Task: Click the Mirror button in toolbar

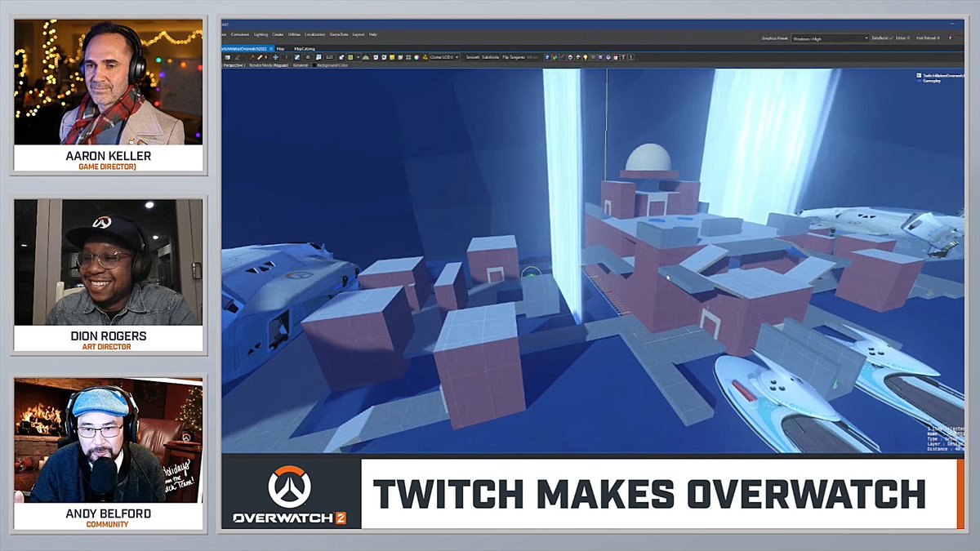Action: (x=532, y=57)
